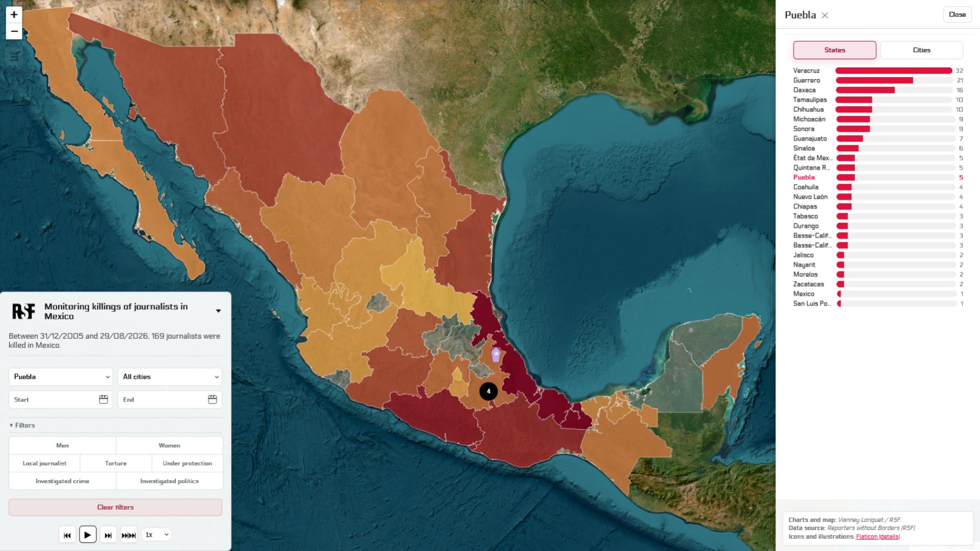This screenshot has height=551, width=980.
Task: Open the Flaticon link
Action: 867,536
